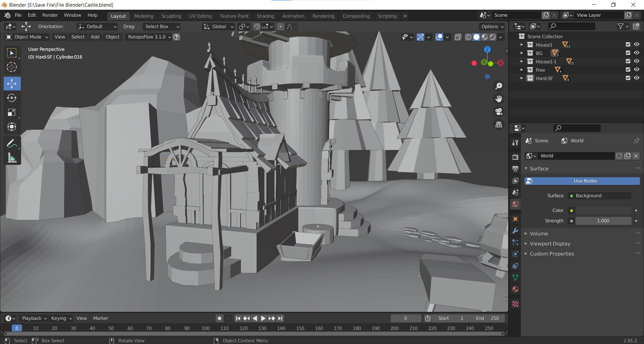Open the Modifier properties panel
The width and height of the screenshot is (644, 344).
[x=516, y=231]
